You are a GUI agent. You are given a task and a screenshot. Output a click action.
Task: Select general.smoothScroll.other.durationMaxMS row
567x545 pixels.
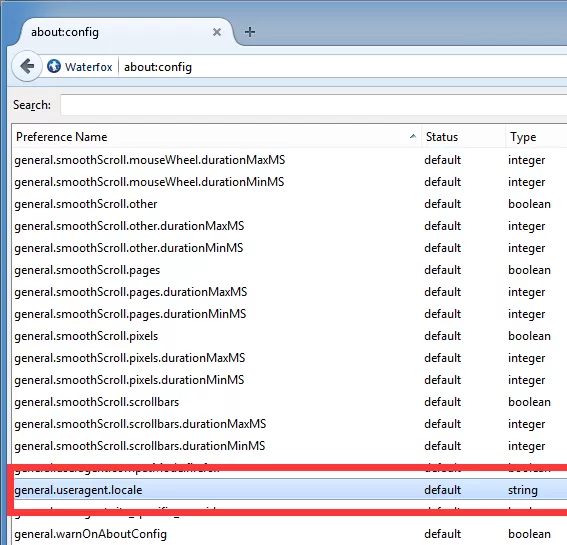coord(290,226)
